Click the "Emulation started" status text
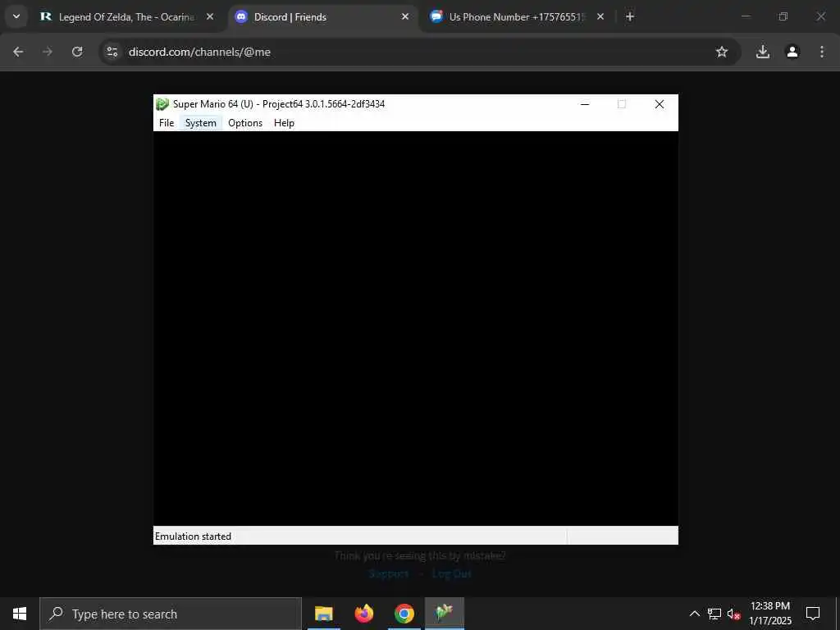Viewport: 840px width, 630px height. point(193,536)
